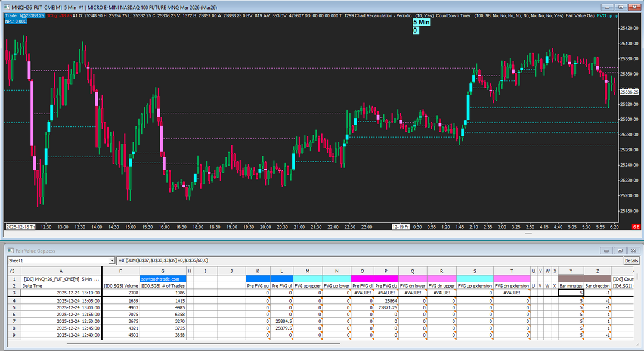The width and height of the screenshot is (644, 351).
Task: Maximize the Fair Value Gap spreadsheet window
Action: (620, 251)
